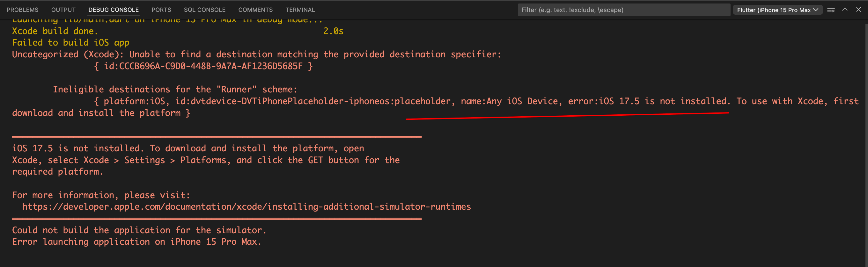
Task: Click the 'Ineligible destinations for the "Runner" scheme' line
Action: pos(175,89)
